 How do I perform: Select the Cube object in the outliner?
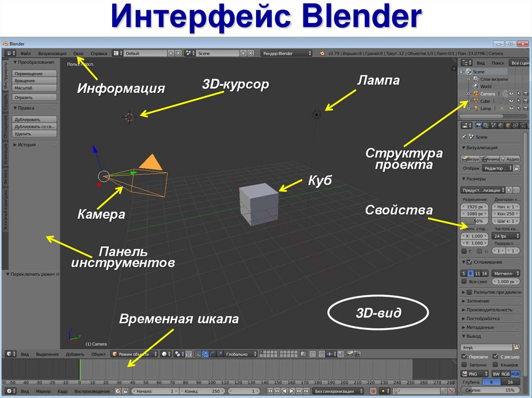tap(485, 101)
